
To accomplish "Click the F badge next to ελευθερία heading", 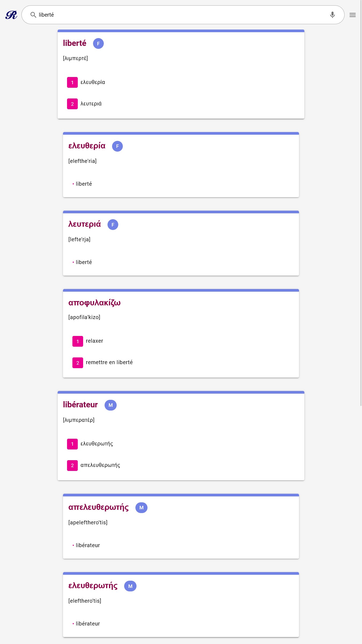I will [x=117, y=146].
